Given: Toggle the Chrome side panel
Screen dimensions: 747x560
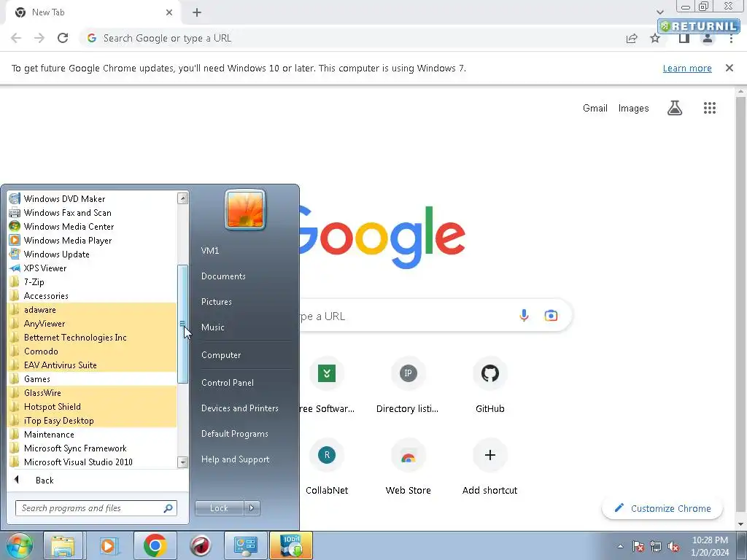Looking at the screenshot, I should pos(684,38).
